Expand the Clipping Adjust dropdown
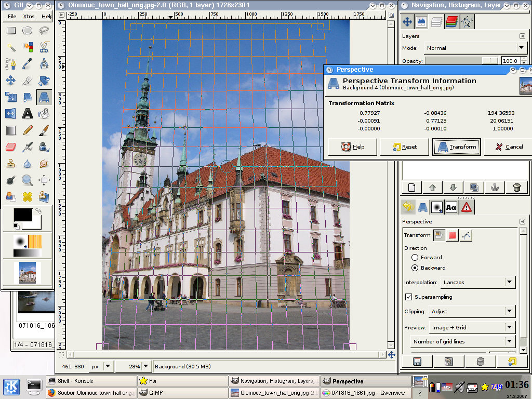Image resolution: width=532 pixels, height=399 pixels. [x=472, y=311]
